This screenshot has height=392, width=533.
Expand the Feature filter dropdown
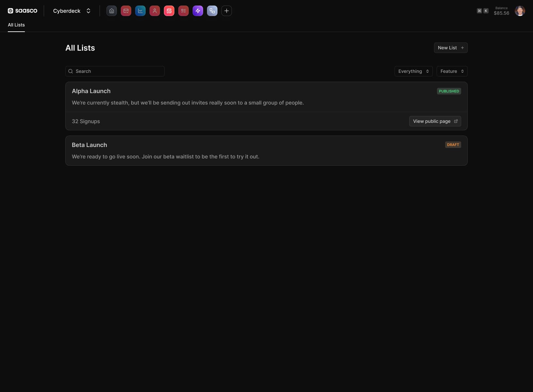tap(452, 71)
